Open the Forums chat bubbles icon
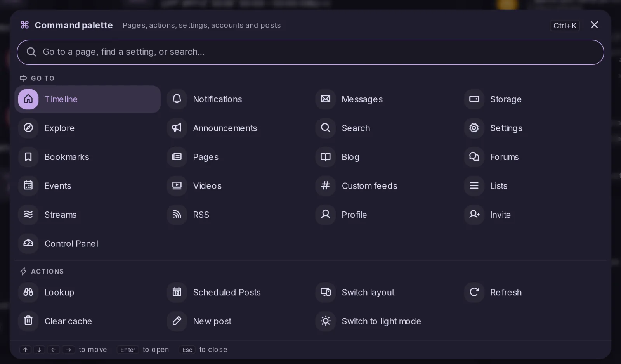Screen dimensions: 621x364 point(474,157)
